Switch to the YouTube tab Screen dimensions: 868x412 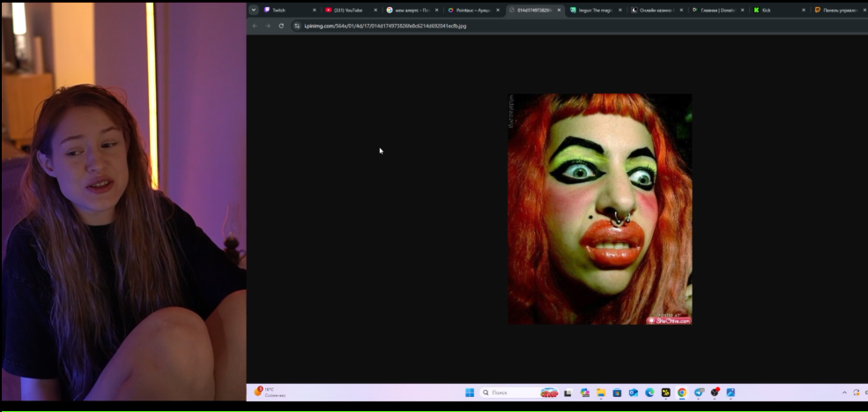(351, 10)
